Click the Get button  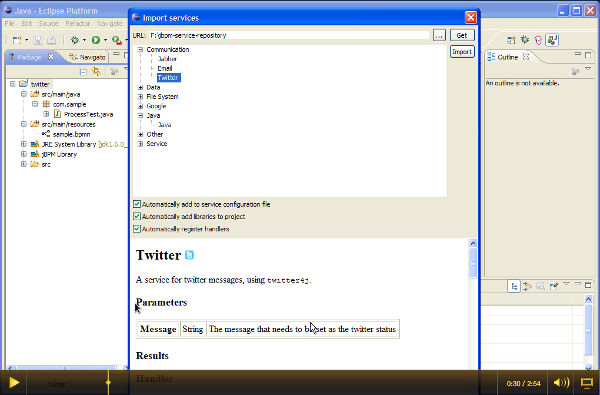[462, 35]
